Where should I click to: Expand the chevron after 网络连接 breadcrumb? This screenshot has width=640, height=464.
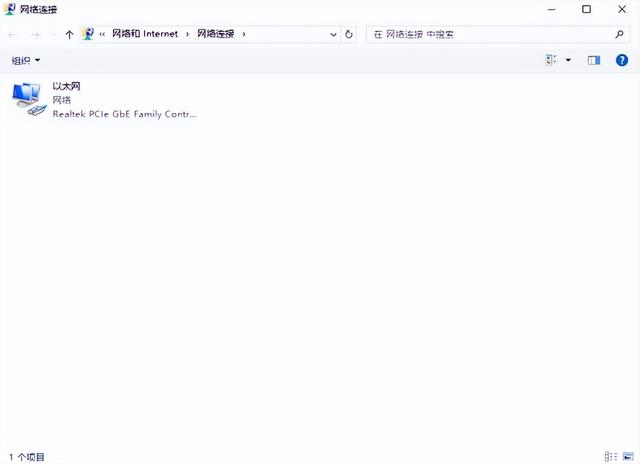(244, 34)
